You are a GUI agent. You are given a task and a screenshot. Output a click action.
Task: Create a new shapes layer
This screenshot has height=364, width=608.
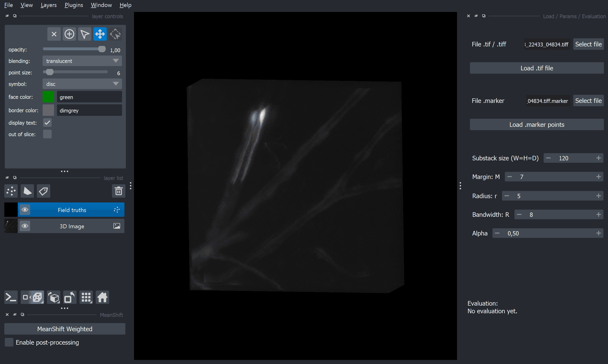[27, 191]
